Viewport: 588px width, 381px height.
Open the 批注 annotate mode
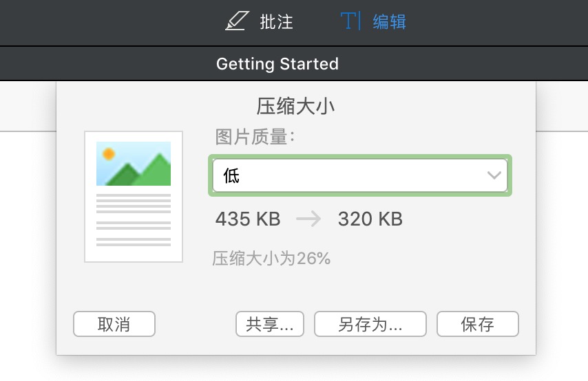pos(276,22)
